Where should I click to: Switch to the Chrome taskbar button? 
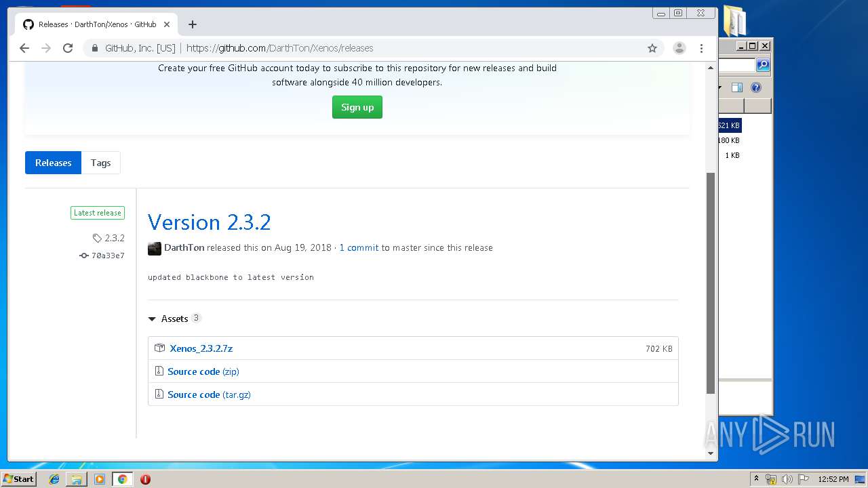click(123, 479)
